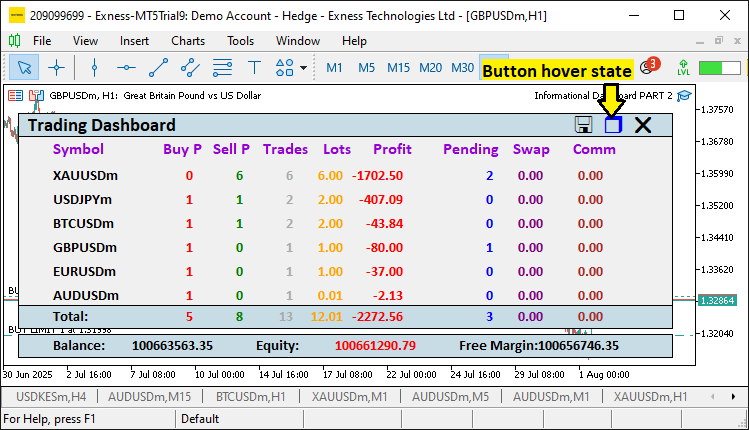
Task: Open the Charts menu
Action: click(x=188, y=41)
